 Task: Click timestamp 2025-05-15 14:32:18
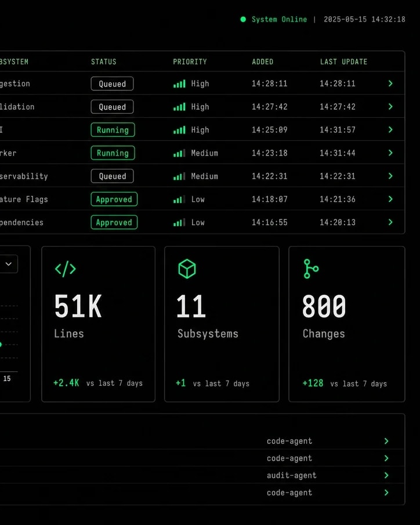364,19
